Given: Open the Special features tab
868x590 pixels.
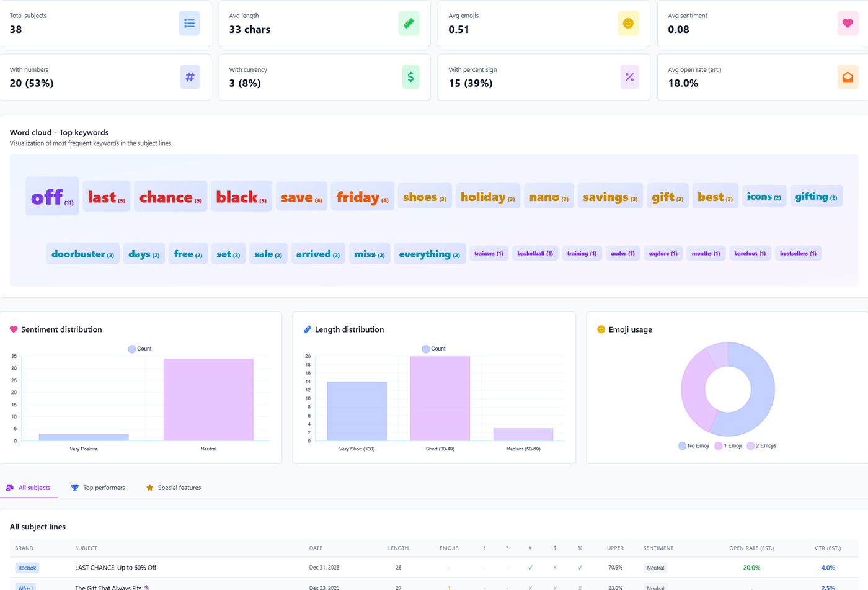Looking at the screenshot, I should coord(173,488).
